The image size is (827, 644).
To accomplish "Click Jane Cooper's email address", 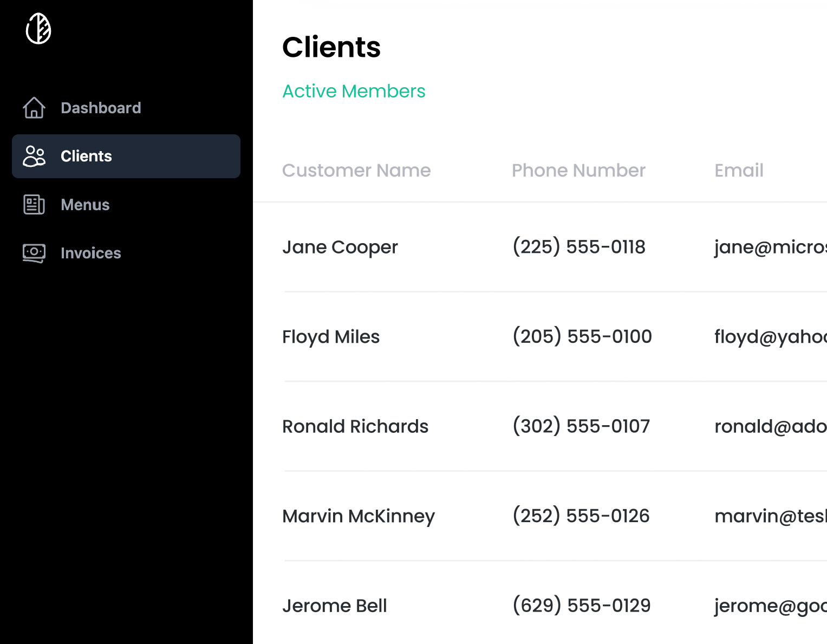I will coord(770,247).
